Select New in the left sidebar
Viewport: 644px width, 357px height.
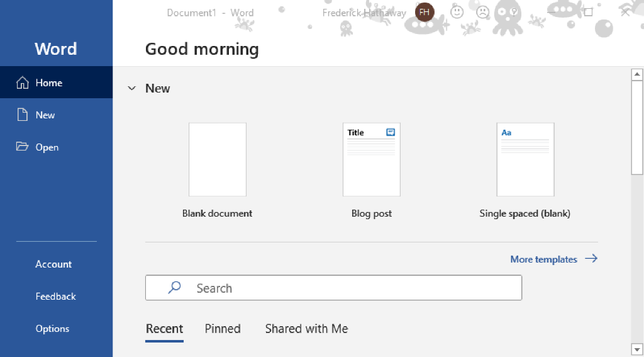click(56, 115)
